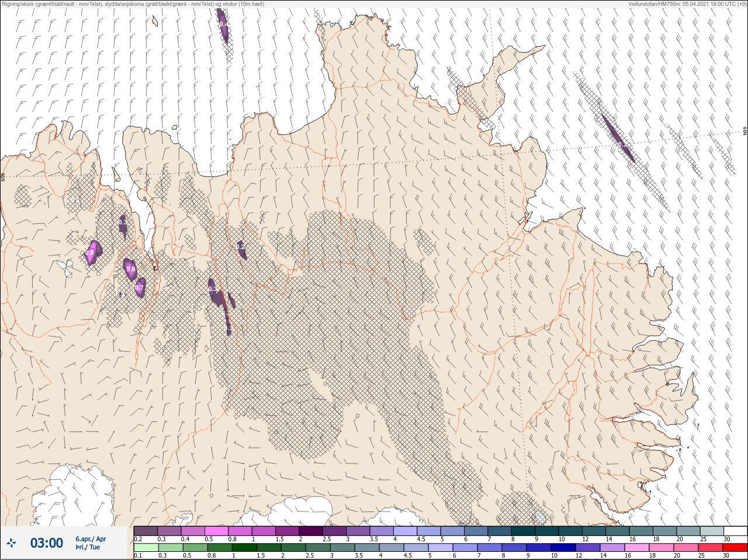The image size is (748, 560).
Task: Pick the red swatch above 30 in lower legend
Action: pos(736,548)
